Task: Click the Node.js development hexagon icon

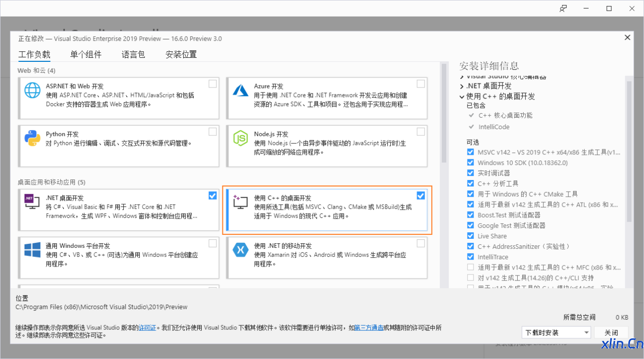Action: pyautogui.click(x=241, y=138)
